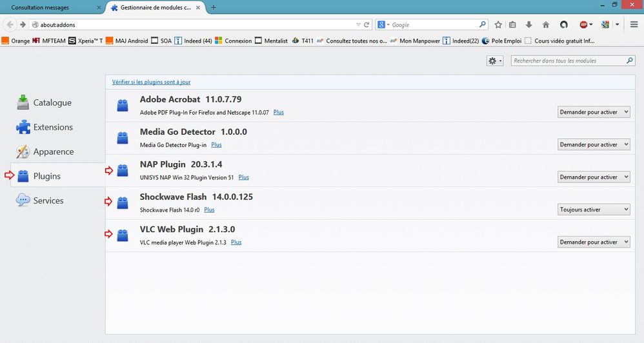Click 'Plus' link for Media Go Detector

click(216, 145)
